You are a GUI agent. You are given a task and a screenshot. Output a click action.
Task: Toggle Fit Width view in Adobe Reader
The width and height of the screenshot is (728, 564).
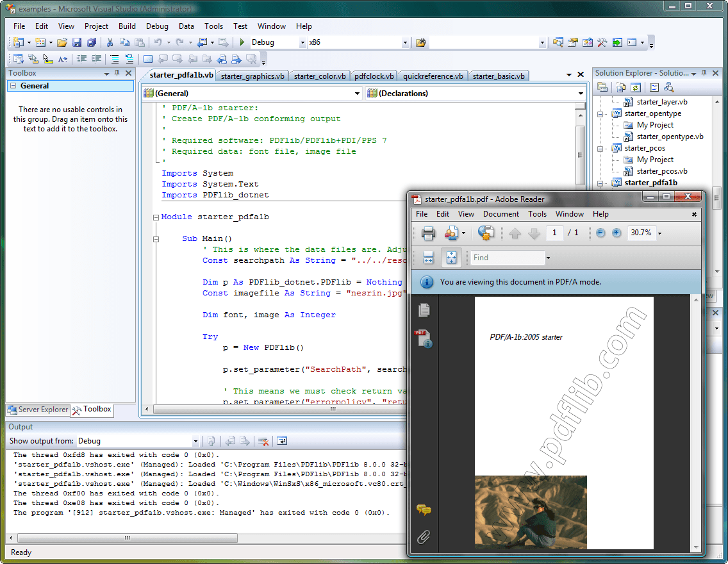(x=428, y=257)
